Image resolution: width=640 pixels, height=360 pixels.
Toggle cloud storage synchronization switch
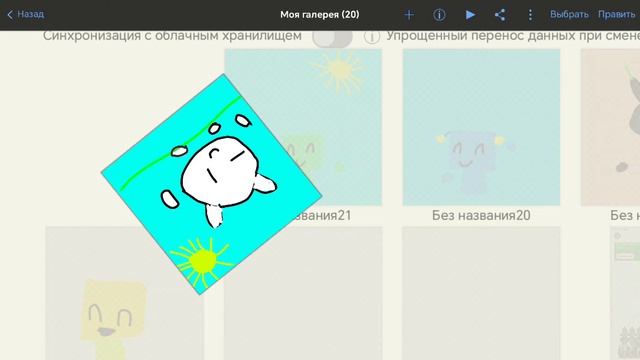332,38
